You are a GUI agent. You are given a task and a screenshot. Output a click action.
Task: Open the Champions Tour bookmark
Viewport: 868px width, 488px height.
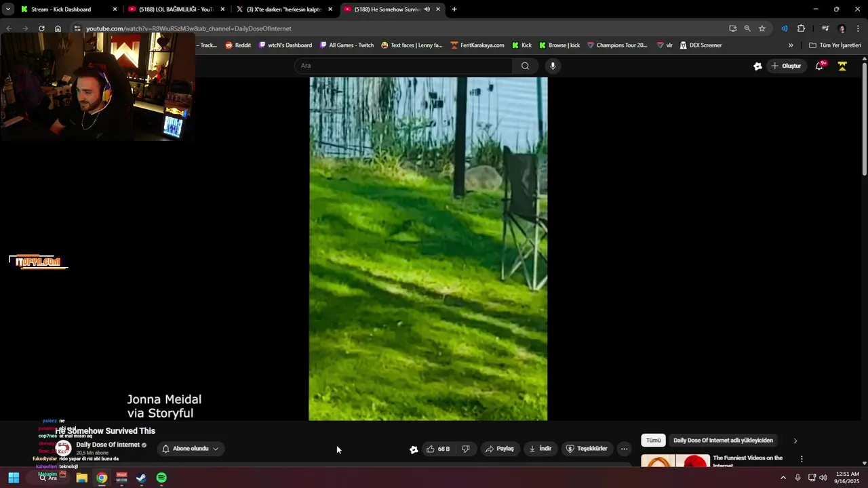[x=617, y=45]
